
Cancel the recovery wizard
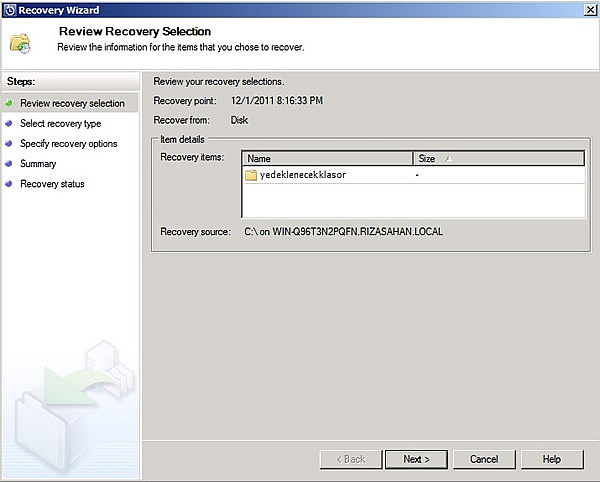click(484, 459)
